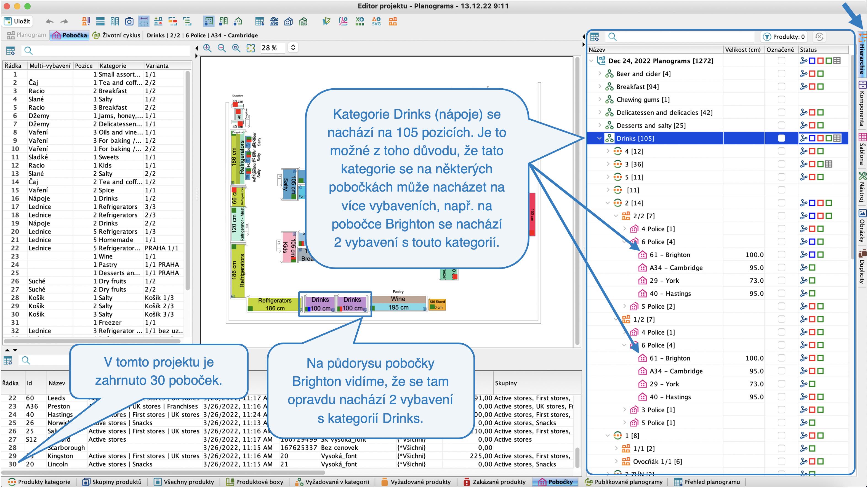Click the BETA house icon

coord(303,22)
